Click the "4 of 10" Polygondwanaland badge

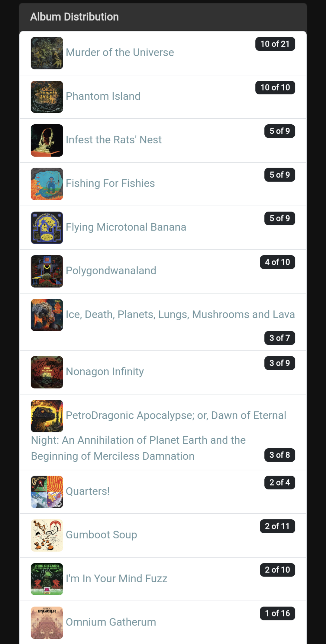pos(277,262)
